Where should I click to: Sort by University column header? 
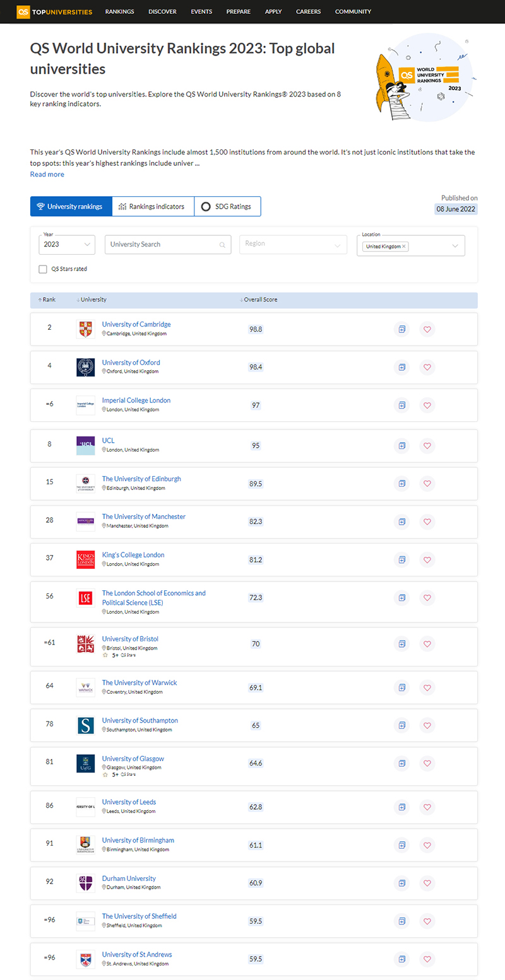tap(92, 300)
